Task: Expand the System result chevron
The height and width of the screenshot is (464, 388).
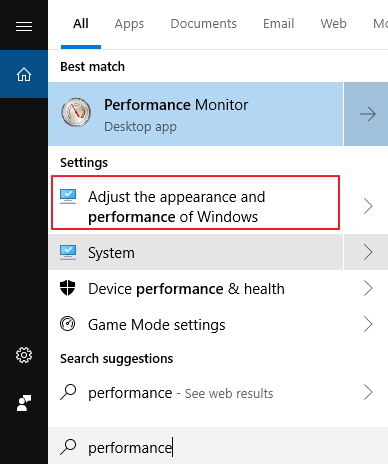Action: (x=366, y=252)
